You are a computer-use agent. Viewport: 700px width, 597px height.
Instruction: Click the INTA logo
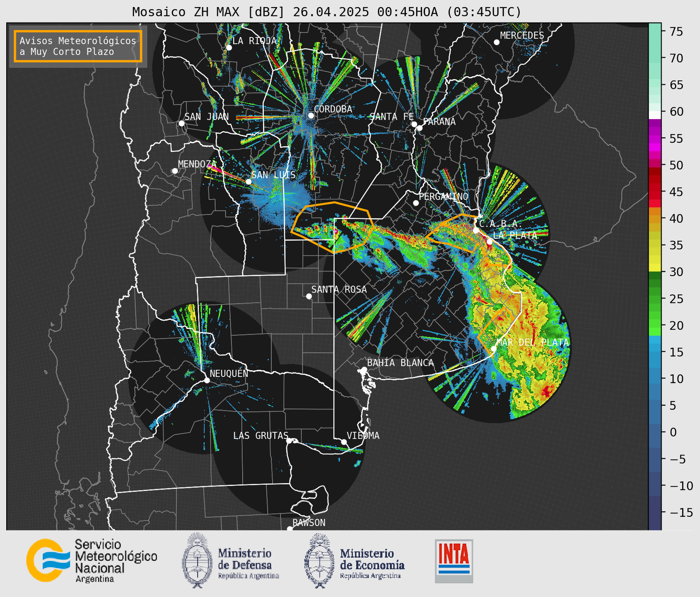(454, 561)
